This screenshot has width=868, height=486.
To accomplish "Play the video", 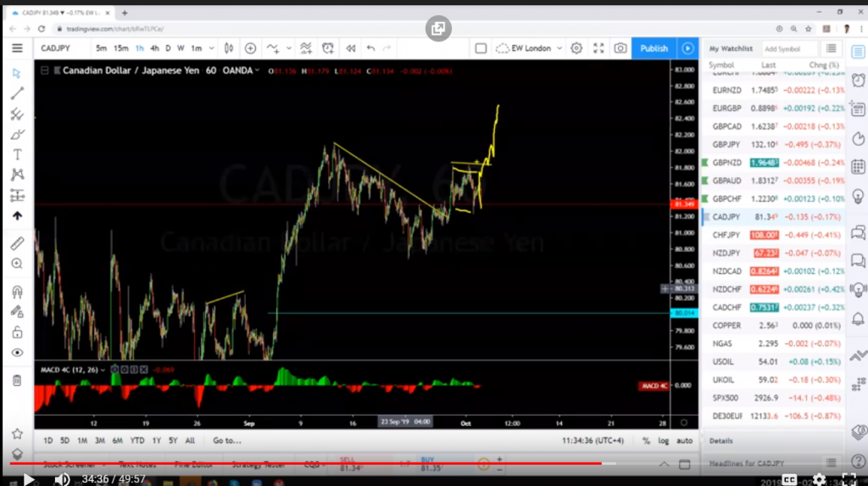I will tap(29, 479).
